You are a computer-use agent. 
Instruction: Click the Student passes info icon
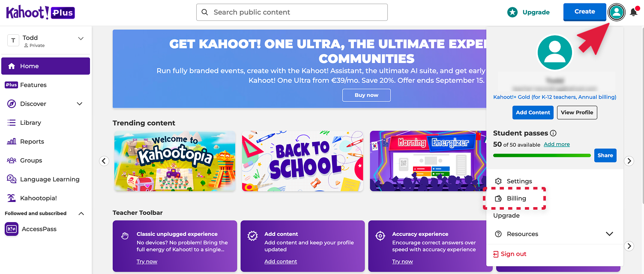(553, 133)
